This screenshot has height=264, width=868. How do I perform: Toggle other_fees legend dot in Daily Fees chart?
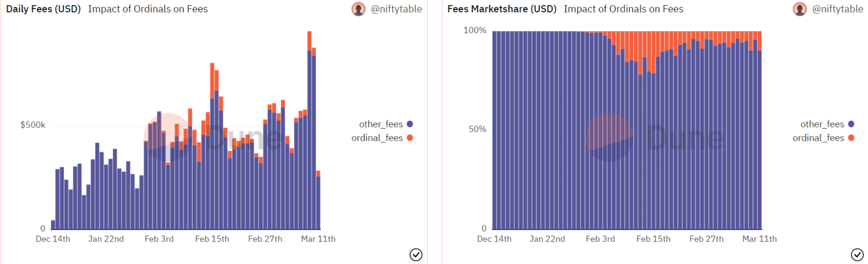tap(410, 124)
